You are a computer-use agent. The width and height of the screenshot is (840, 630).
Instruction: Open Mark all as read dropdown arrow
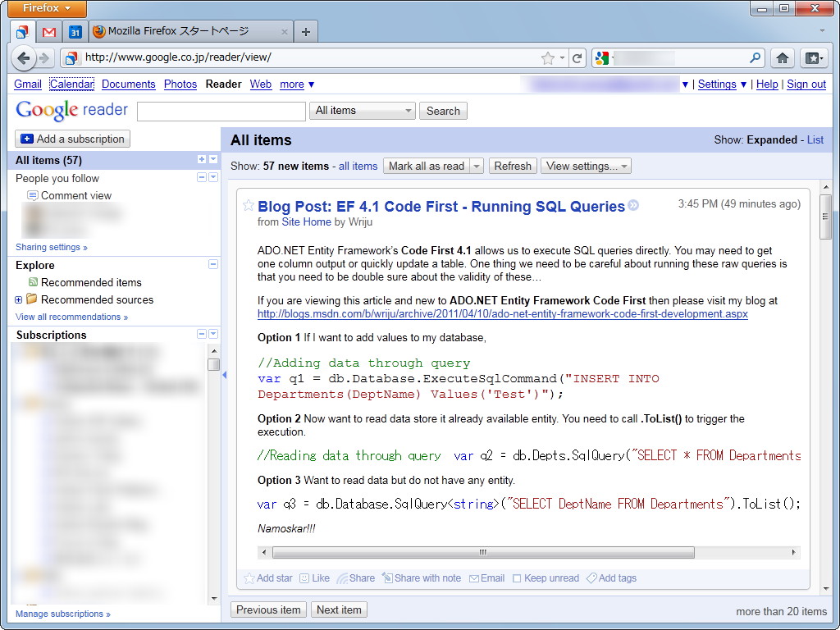pyautogui.click(x=477, y=166)
